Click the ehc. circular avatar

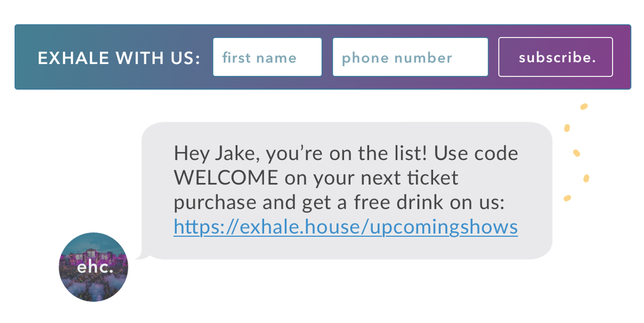click(93, 267)
